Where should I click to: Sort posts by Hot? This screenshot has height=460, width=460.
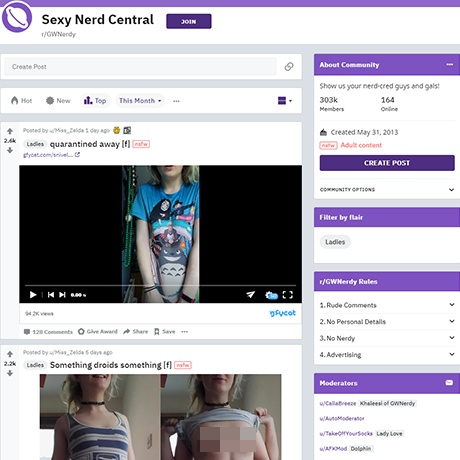(21, 101)
